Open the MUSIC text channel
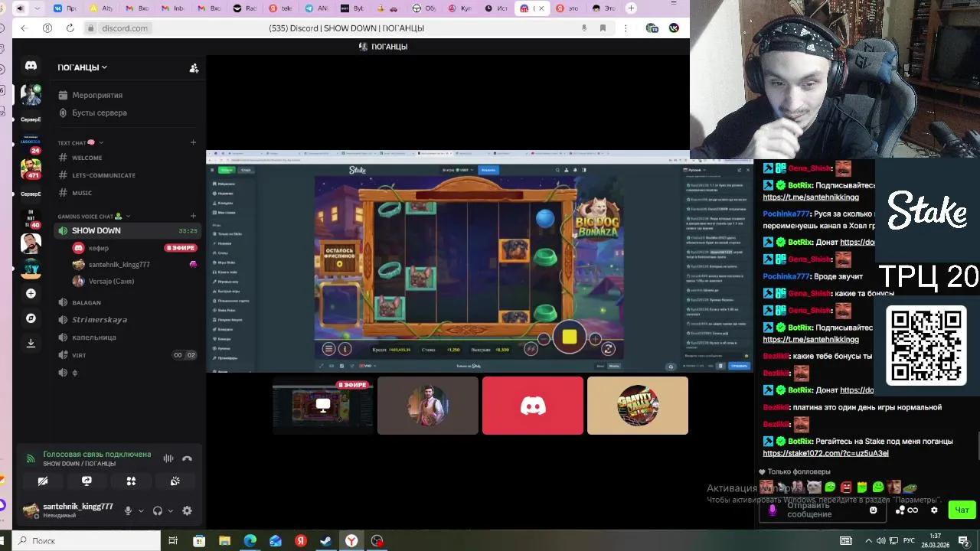 click(x=82, y=193)
